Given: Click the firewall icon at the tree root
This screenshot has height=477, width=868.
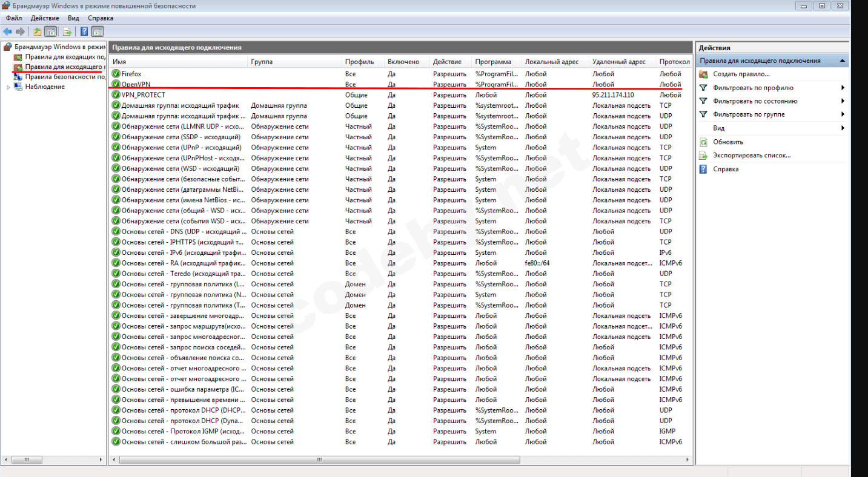Looking at the screenshot, I should 7,46.
